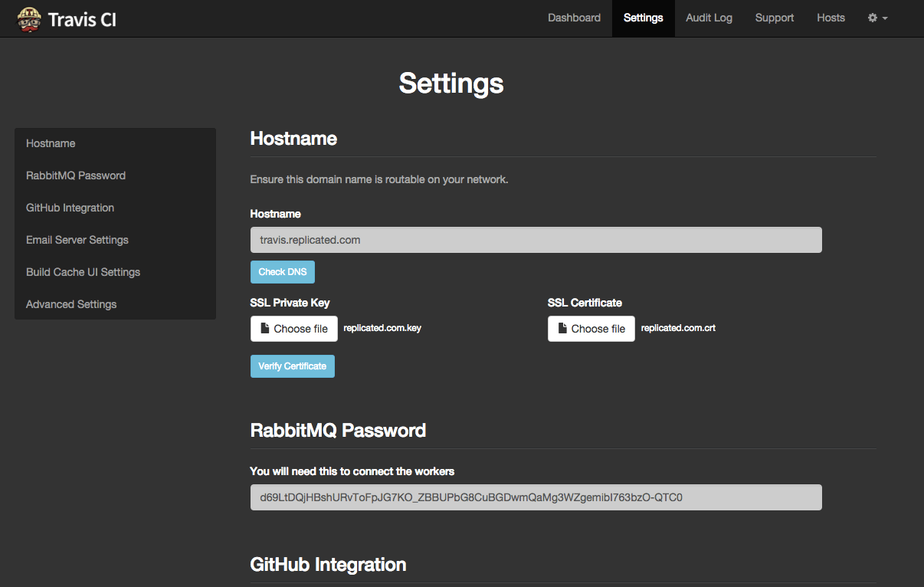Select GitHub Integration in sidebar

click(x=115, y=208)
